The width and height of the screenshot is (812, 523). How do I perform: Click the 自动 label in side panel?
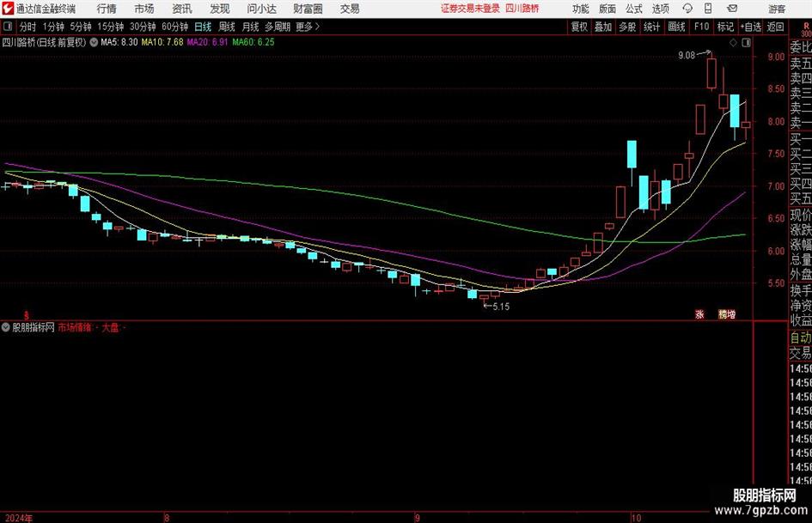(800, 338)
